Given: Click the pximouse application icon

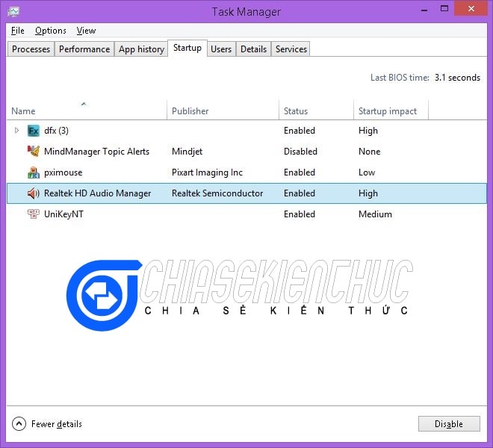Looking at the screenshot, I should (34, 172).
